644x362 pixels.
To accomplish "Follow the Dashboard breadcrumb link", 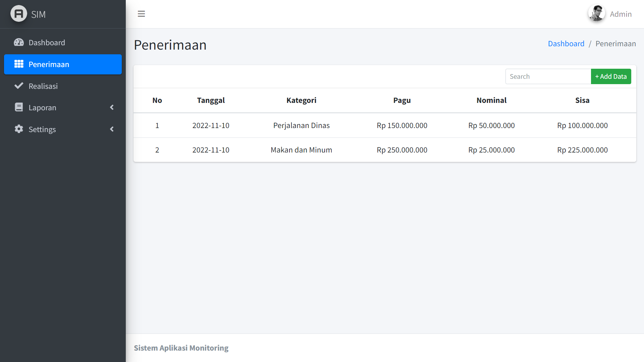I will click(566, 44).
